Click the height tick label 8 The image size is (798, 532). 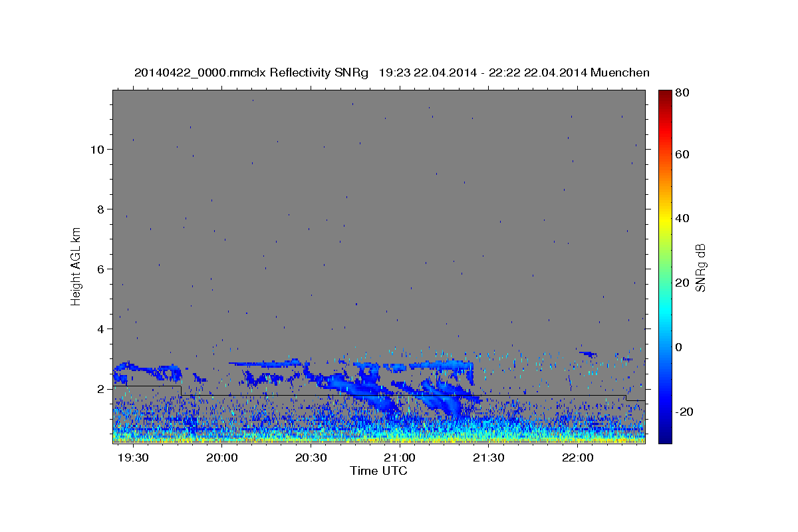click(x=101, y=209)
